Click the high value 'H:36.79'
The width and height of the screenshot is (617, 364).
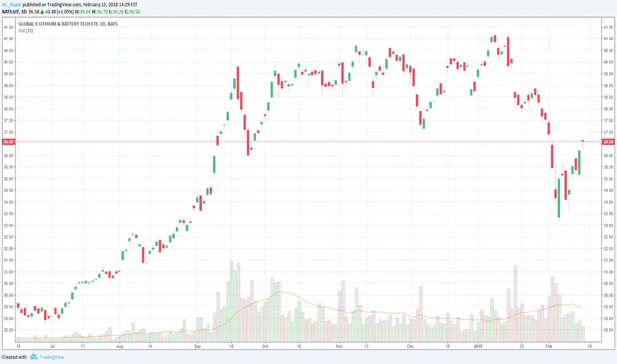100,12
